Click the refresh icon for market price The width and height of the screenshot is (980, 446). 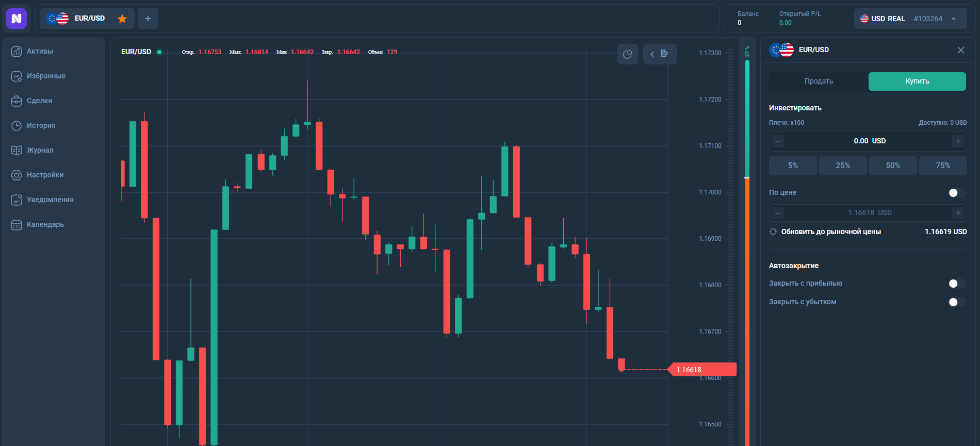[x=773, y=232]
